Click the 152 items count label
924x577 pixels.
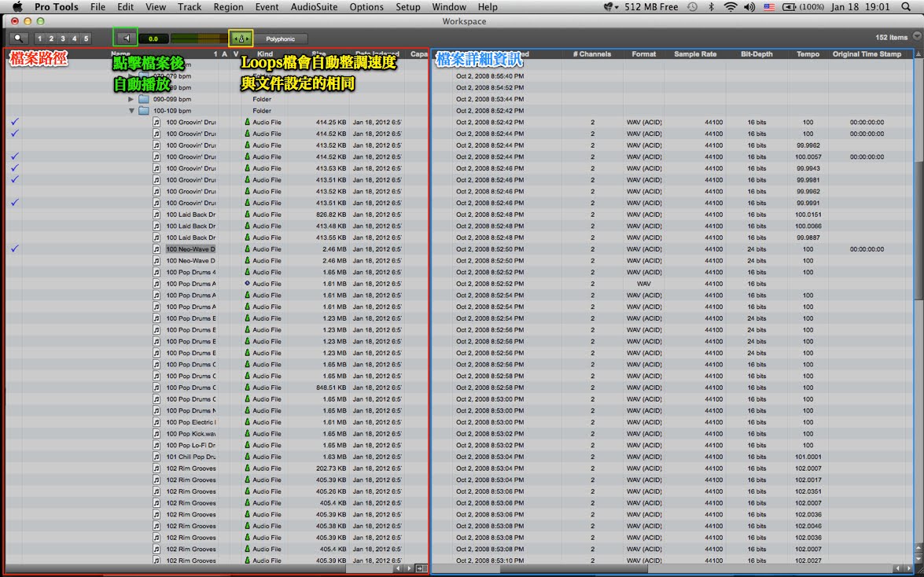(891, 37)
